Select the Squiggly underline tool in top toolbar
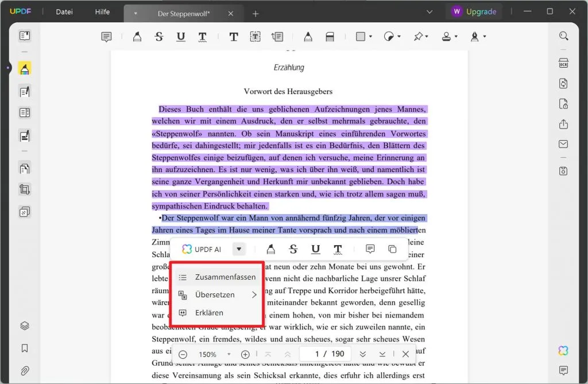 [x=203, y=37]
